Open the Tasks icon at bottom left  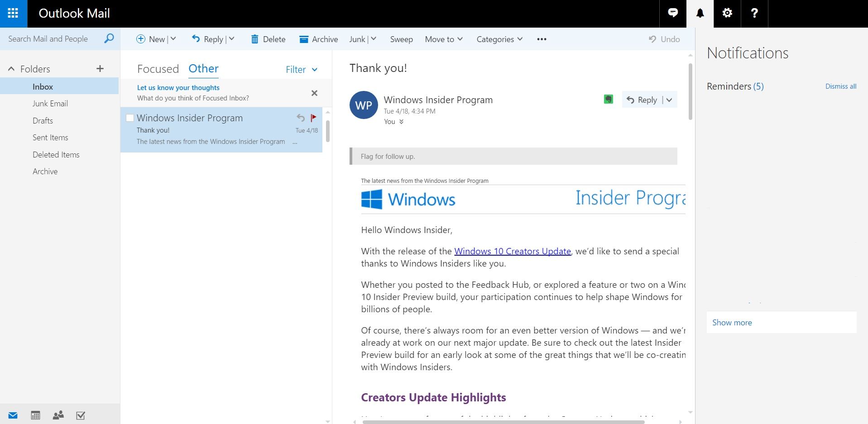81,415
